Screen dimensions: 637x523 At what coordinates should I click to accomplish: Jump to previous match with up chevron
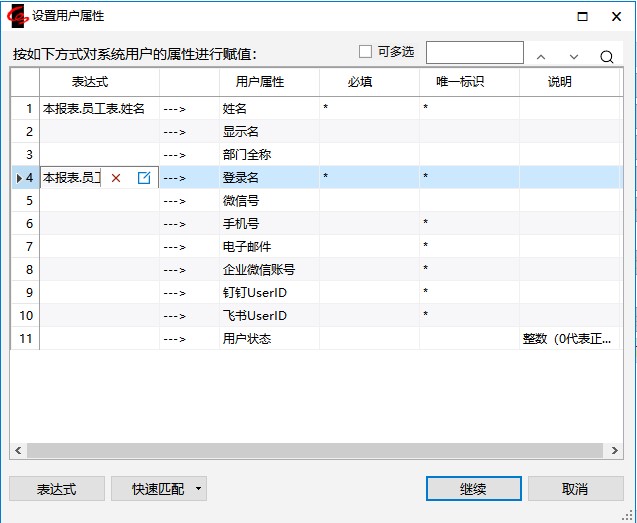point(541,57)
